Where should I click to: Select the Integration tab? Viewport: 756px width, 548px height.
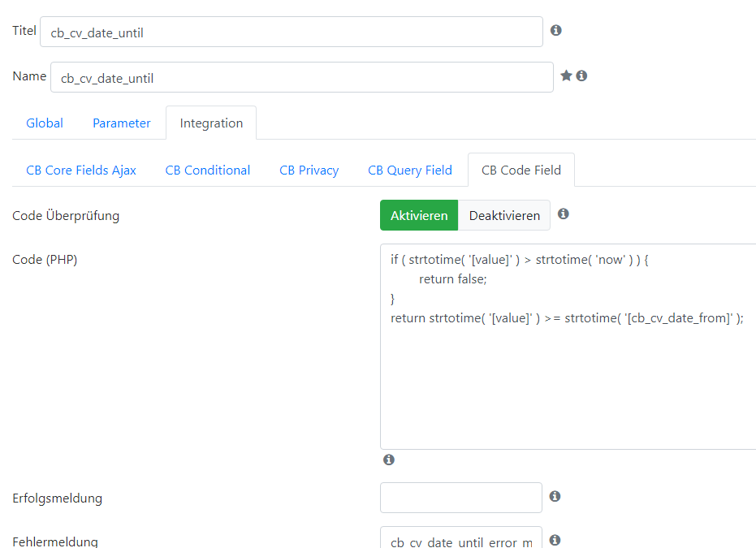coord(211,123)
